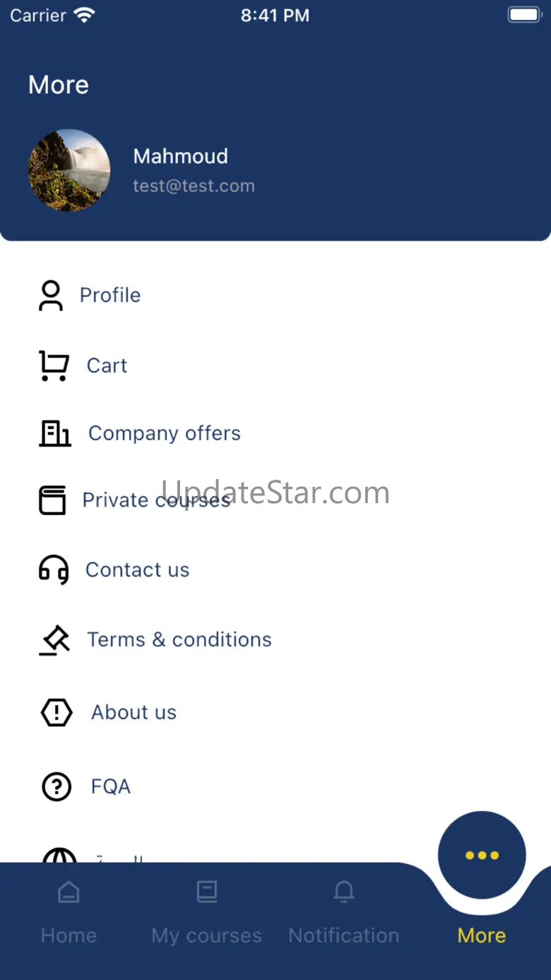Tap the Private courses box icon

click(52, 500)
